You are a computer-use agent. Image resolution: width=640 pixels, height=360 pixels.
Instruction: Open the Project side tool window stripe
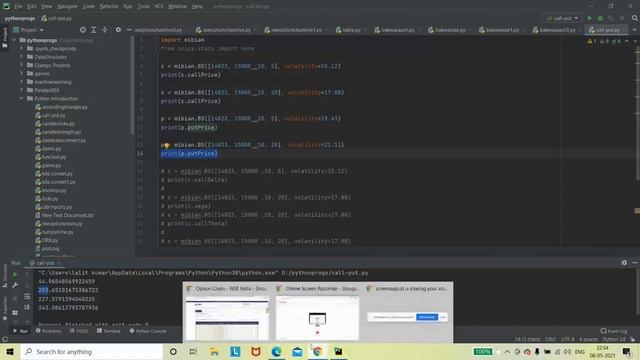pos(5,38)
